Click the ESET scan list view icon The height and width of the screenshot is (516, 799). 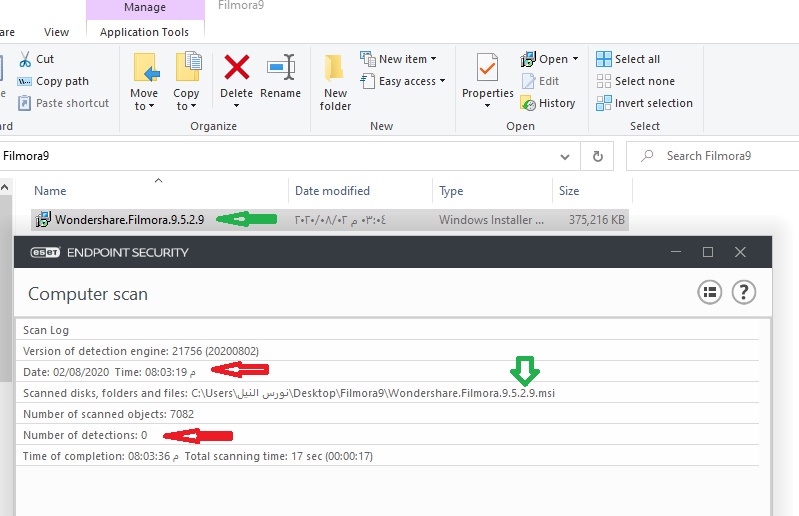(x=709, y=293)
